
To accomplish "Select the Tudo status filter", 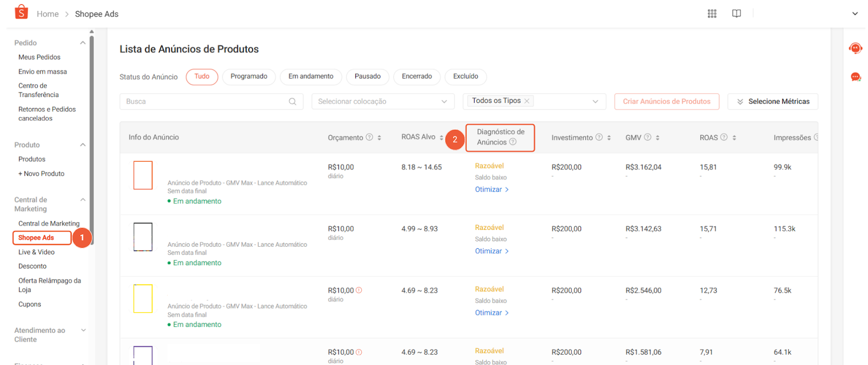I will point(202,76).
